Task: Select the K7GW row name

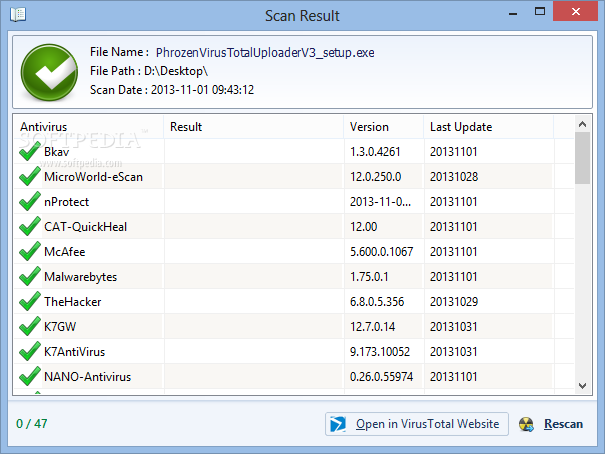Action: tap(60, 327)
